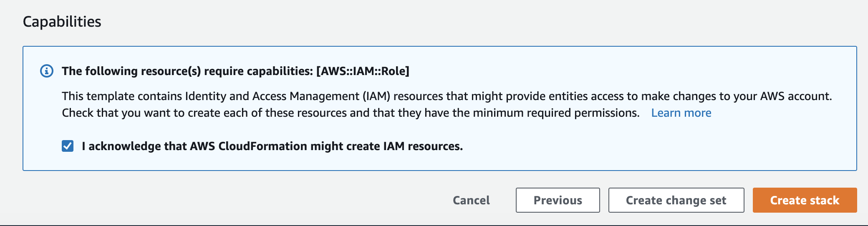Viewport: 868px width, 226px height.
Task: Click the [AWS::IAM::Role] text in alert title
Action: point(363,71)
